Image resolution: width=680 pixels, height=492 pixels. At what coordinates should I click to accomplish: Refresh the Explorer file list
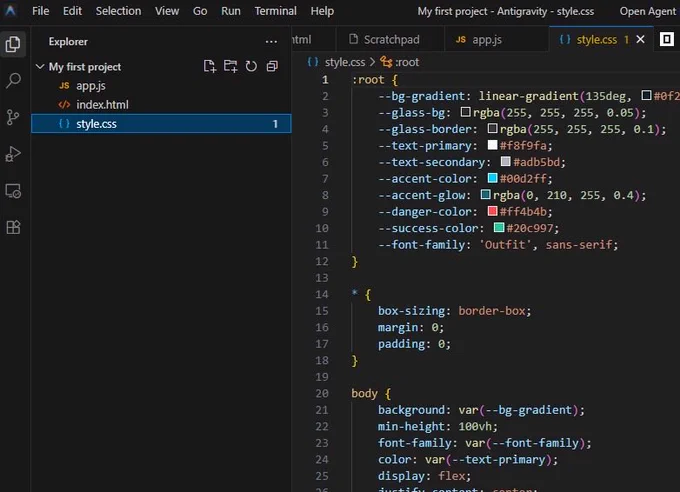(251, 66)
